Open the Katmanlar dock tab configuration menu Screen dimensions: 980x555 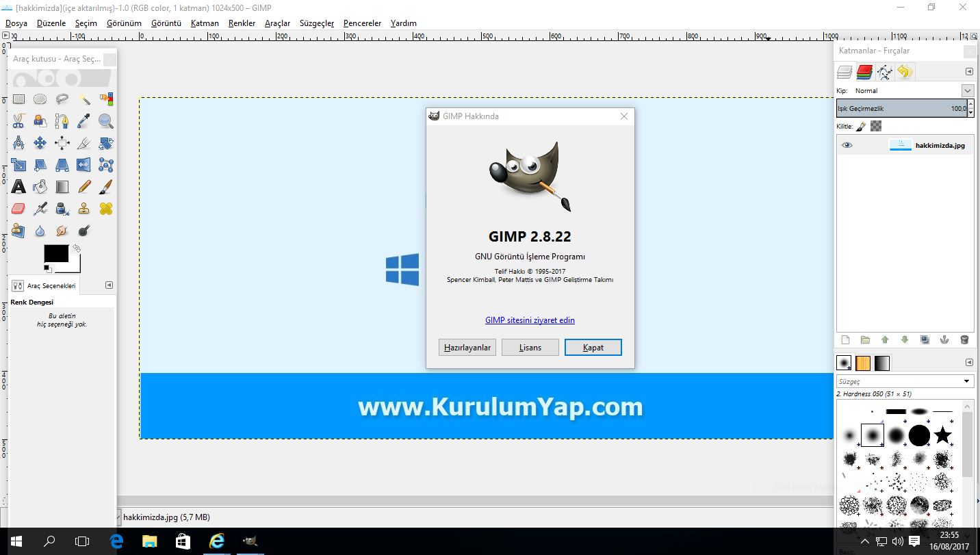point(969,71)
